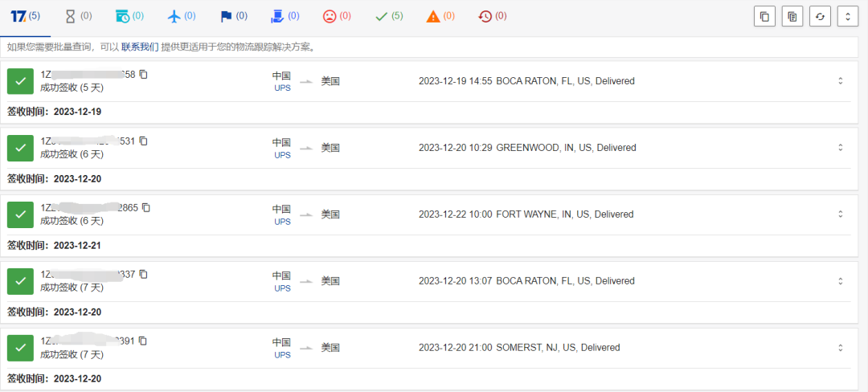Filter by orange warning alert status

pyautogui.click(x=440, y=16)
